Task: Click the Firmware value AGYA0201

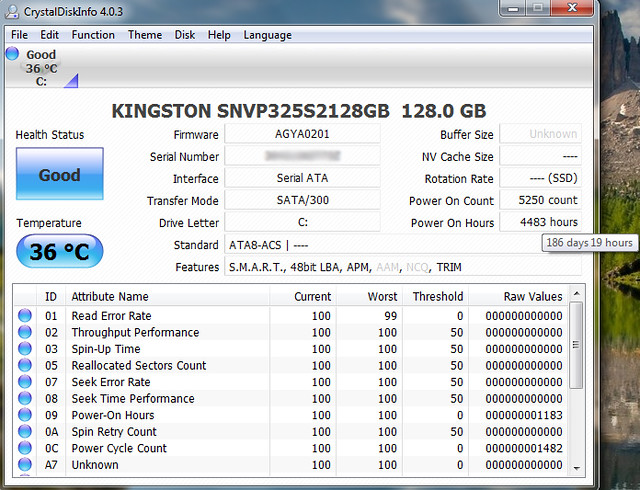Action: [x=302, y=134]
